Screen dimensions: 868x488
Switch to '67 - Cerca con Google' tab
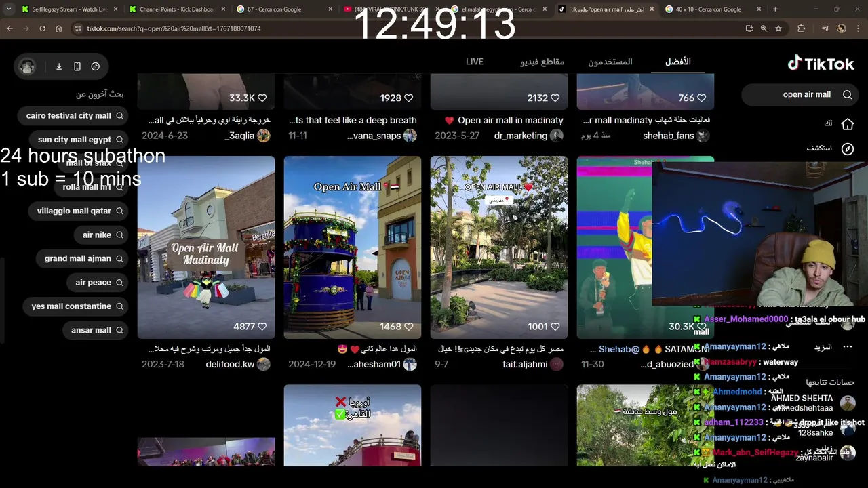click(x=283, y=9)
